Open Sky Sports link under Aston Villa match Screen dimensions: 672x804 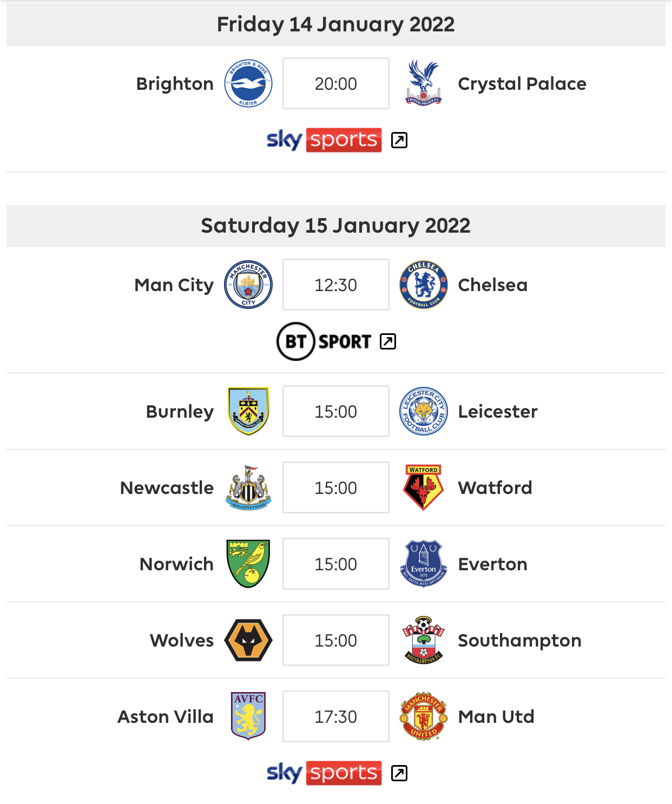[x=324, y=773]
